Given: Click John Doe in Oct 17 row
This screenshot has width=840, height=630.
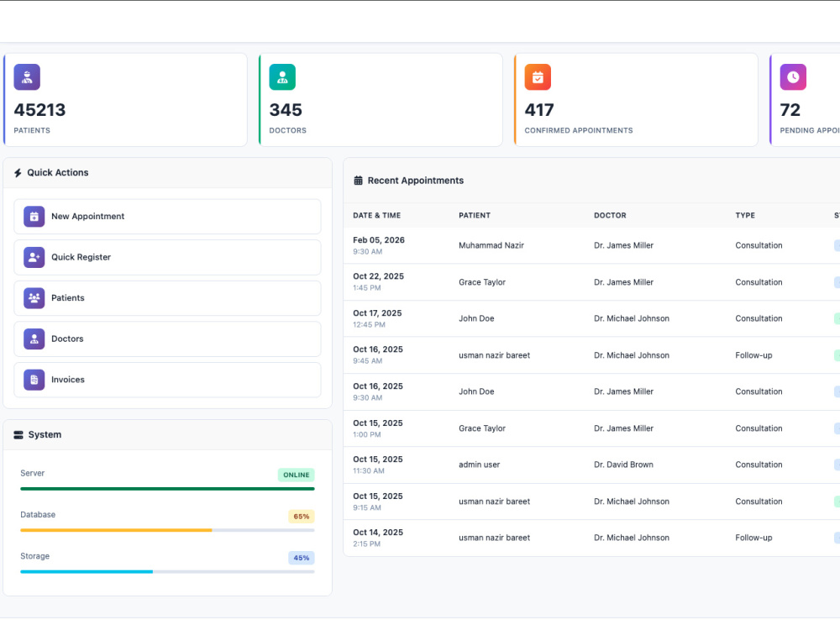Looking at the screenshot, I should [476, 318].
